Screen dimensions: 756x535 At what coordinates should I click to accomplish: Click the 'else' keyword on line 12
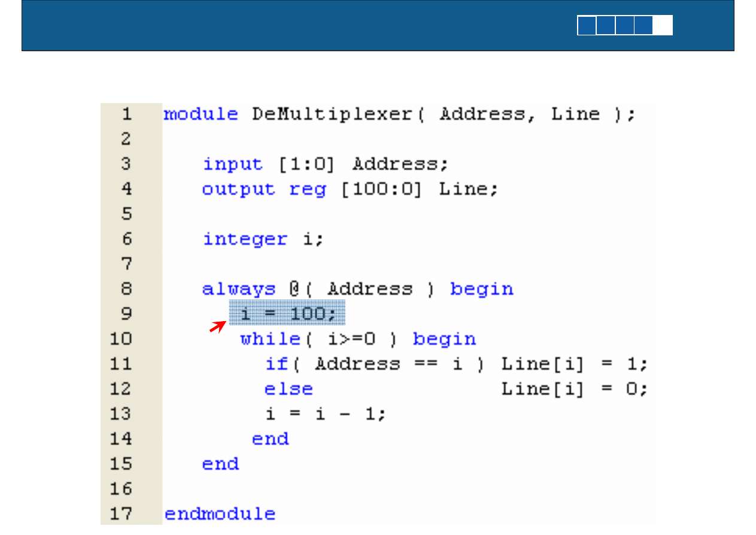tap(289, 389)
